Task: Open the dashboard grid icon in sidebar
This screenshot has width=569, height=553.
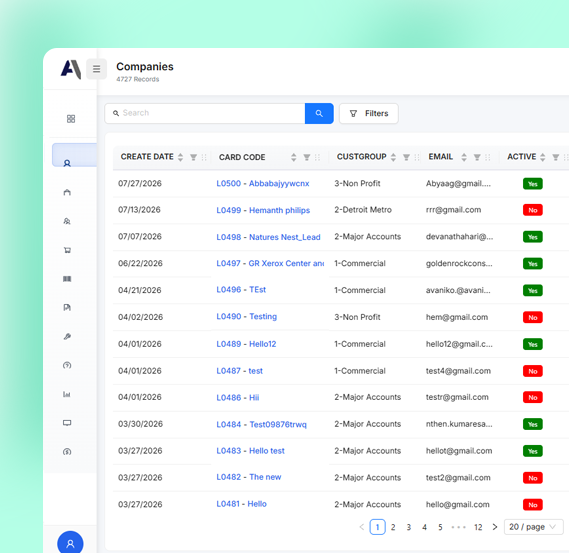Action: pos(71,119)
